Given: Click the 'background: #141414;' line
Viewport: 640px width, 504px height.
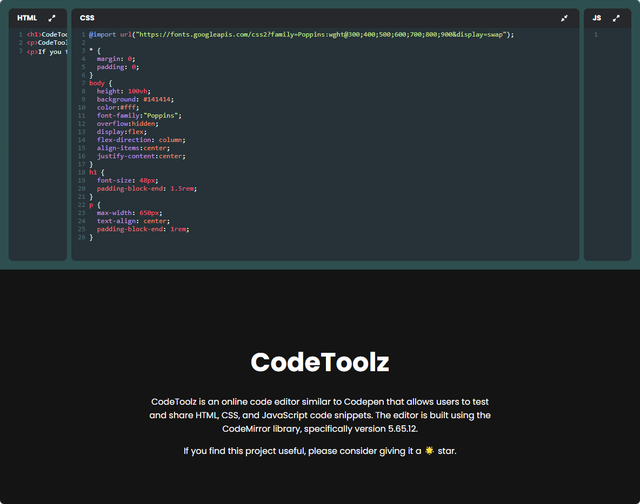Looking at the screenshot, I should [x=135, y=100].
